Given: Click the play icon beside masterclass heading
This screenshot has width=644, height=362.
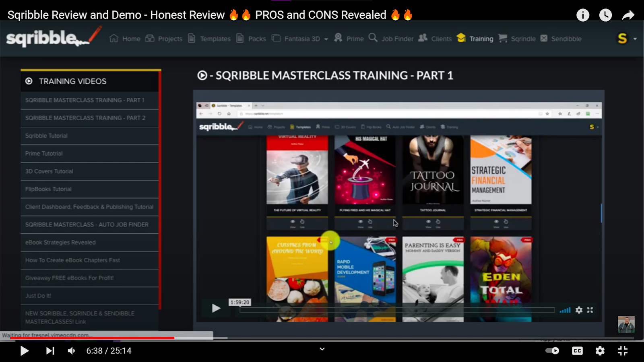Looking at the screenshot, I should [x=202, y=75].
